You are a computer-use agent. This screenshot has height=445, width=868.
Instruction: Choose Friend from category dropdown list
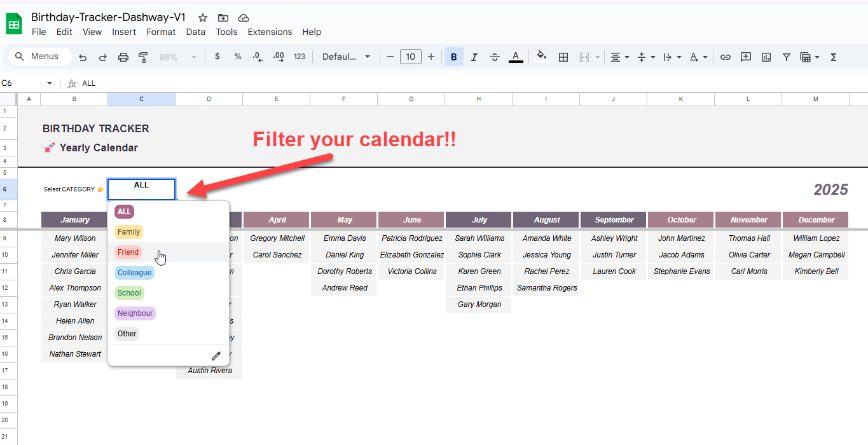pyautogui.click(x=128, y=252)
